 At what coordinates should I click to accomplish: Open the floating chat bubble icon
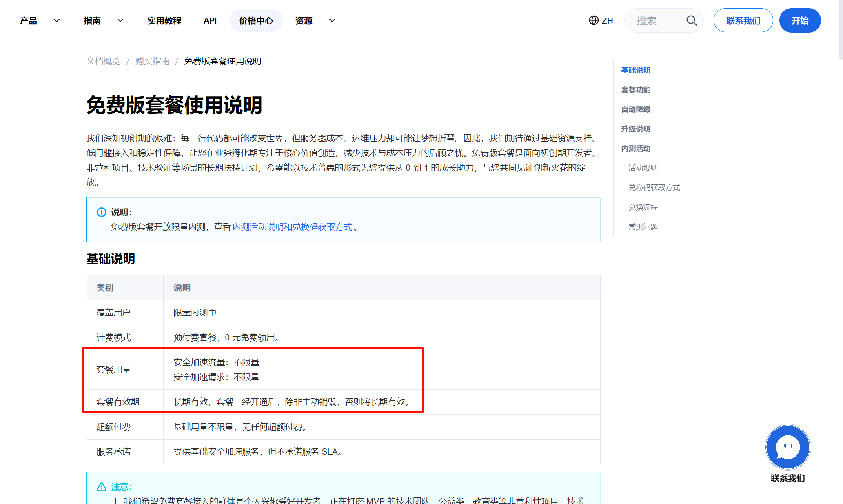tap(788, 447)
